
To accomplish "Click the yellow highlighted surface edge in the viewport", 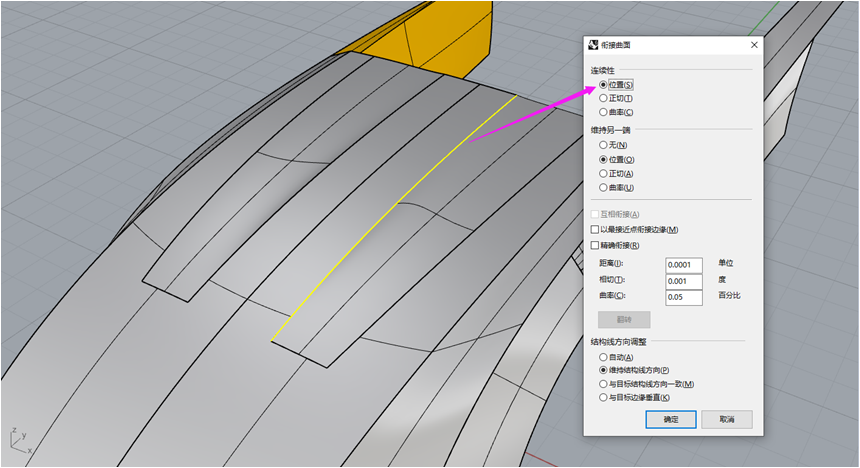I will click(x=394, y=218).
